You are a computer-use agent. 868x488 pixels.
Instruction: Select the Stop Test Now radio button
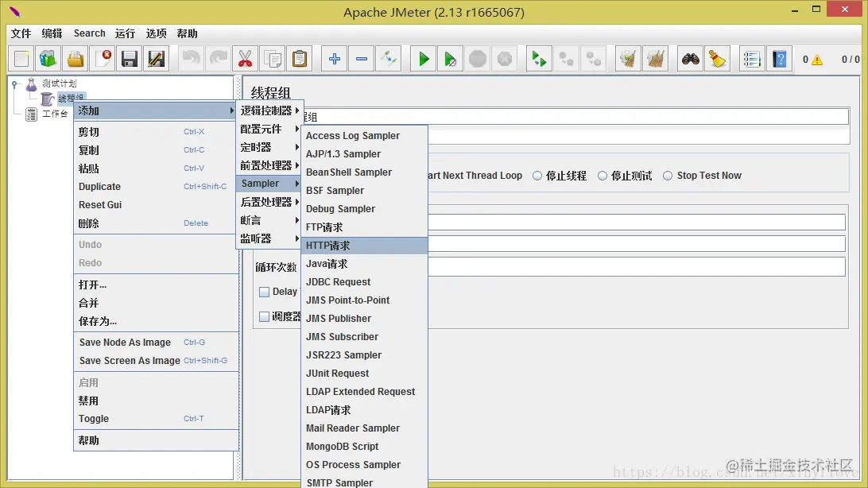tap(668, 176)
